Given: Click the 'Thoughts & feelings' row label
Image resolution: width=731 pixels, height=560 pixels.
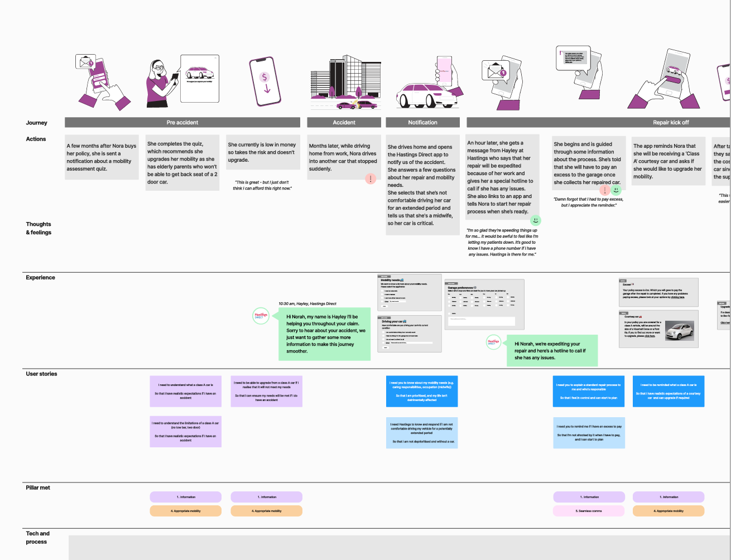Looking at the screenshot, I should (x=39, y=228).
